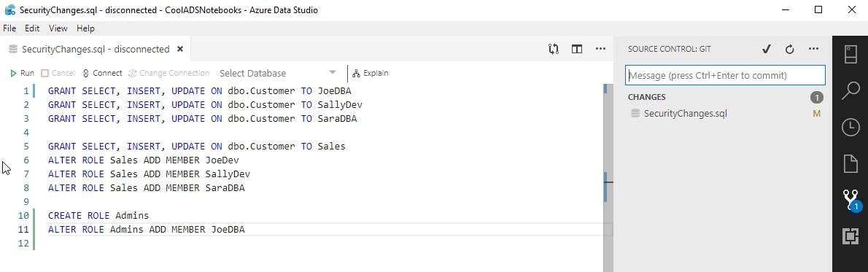Refresh source control with circular arrow

point(790,50)
